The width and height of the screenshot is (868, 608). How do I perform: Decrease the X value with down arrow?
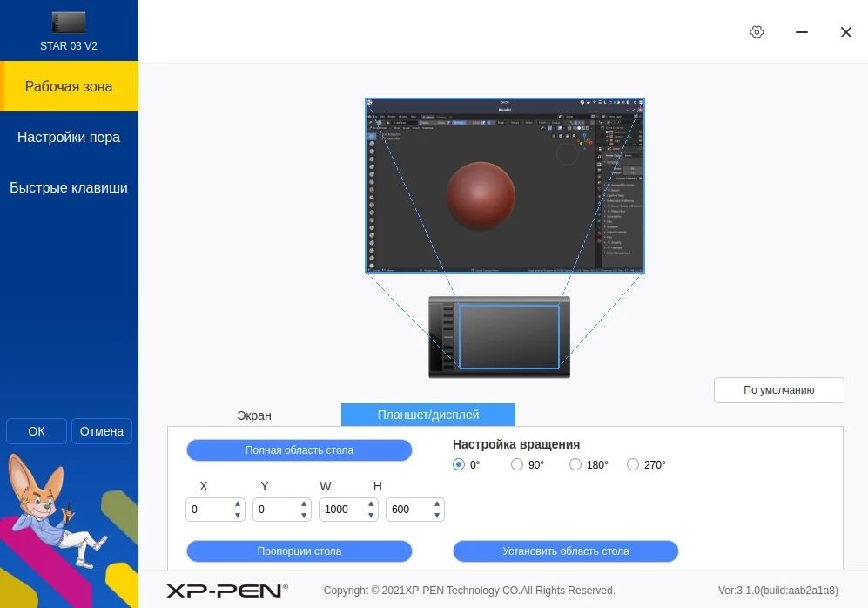coord(238,516)
